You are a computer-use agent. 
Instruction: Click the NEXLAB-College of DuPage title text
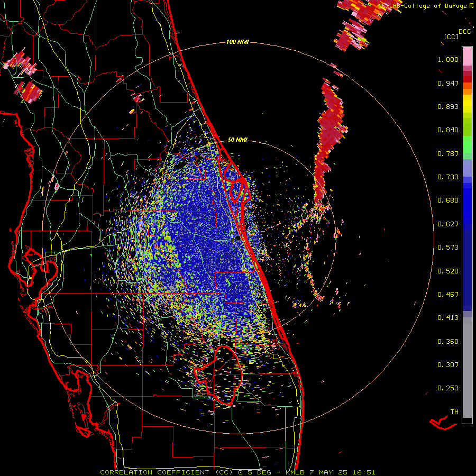[x=423, y=6]
